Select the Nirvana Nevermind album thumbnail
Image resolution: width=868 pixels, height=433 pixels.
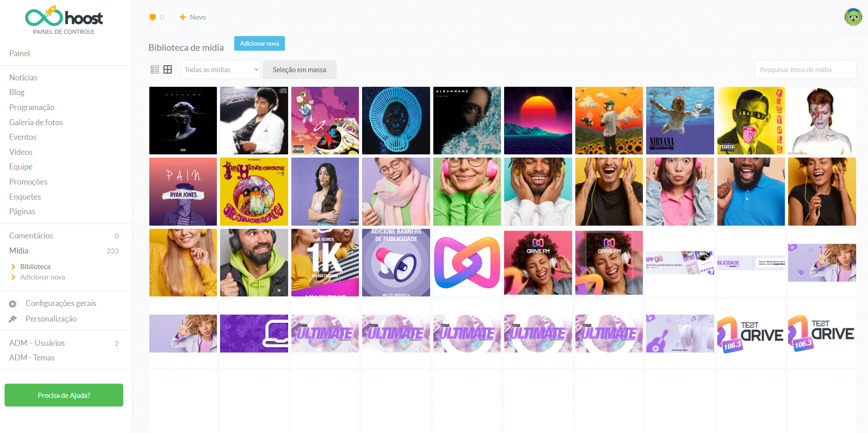pos(680,121)
